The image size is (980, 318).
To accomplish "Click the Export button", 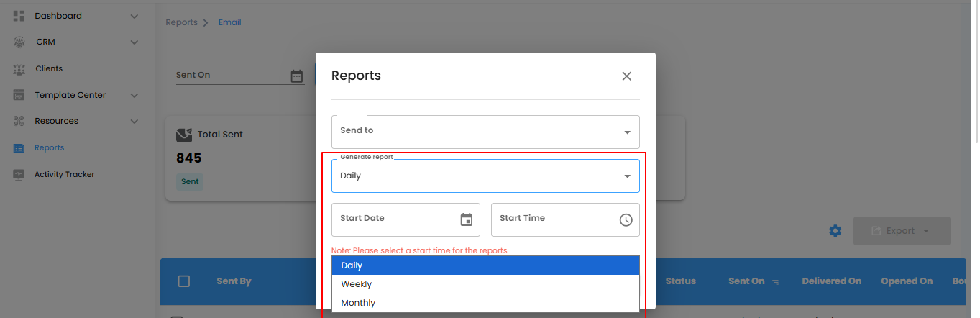I will tap(901, 231).
